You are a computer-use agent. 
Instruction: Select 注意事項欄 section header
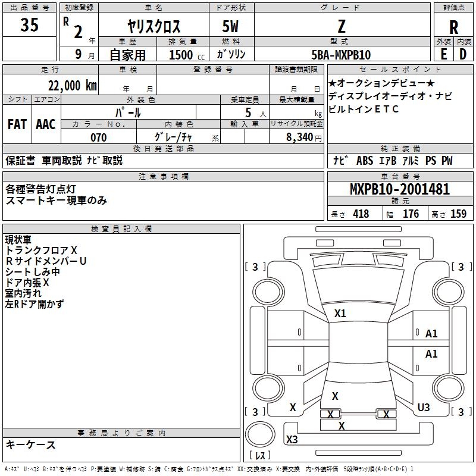point(164,177)
